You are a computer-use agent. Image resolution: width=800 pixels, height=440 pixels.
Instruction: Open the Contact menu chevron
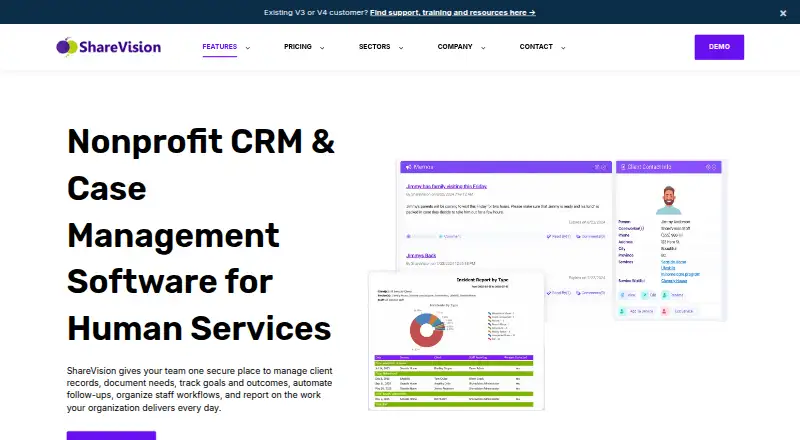tap(563, 48)
